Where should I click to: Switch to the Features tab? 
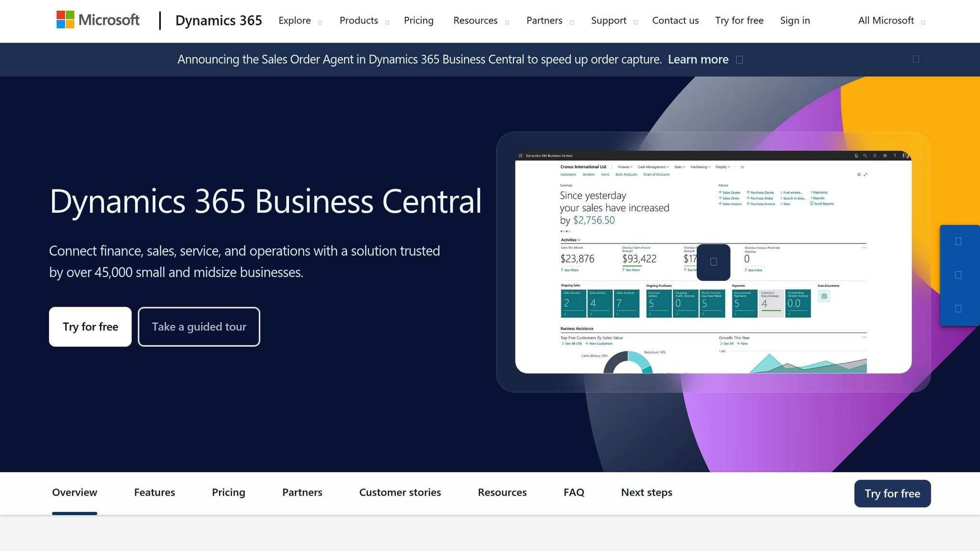(x=155, y=493)
